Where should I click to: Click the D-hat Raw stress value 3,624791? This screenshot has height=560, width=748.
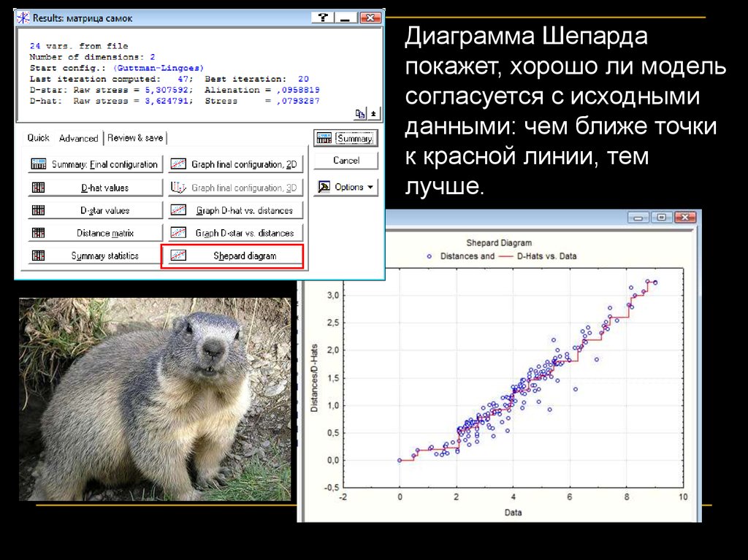point(169,101)
